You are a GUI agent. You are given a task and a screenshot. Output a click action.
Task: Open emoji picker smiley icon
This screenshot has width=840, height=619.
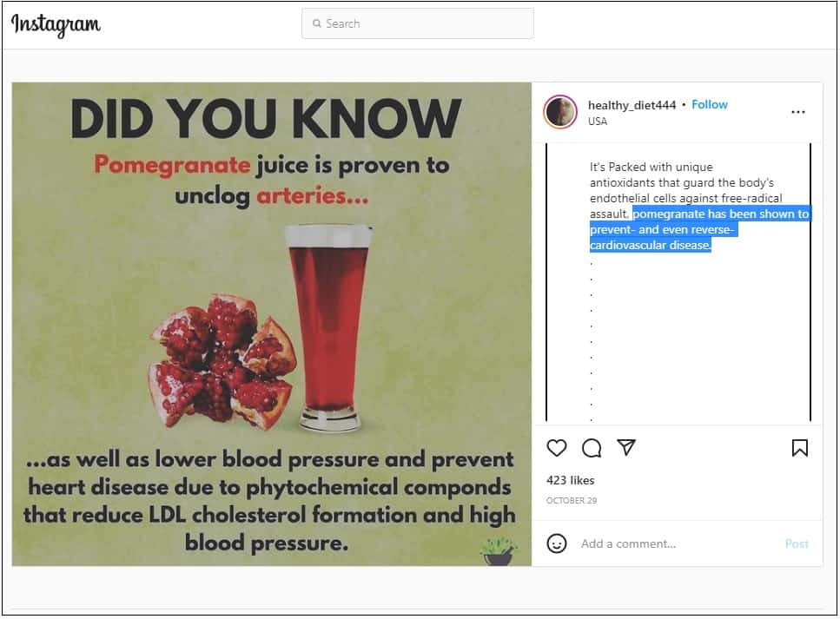(557, 543)
